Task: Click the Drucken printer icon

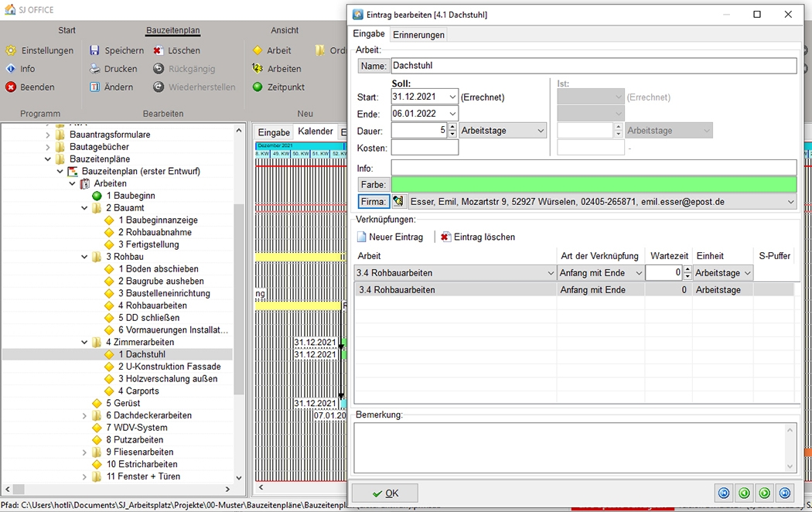Action: pyautogui.click(x=94, y=69)
